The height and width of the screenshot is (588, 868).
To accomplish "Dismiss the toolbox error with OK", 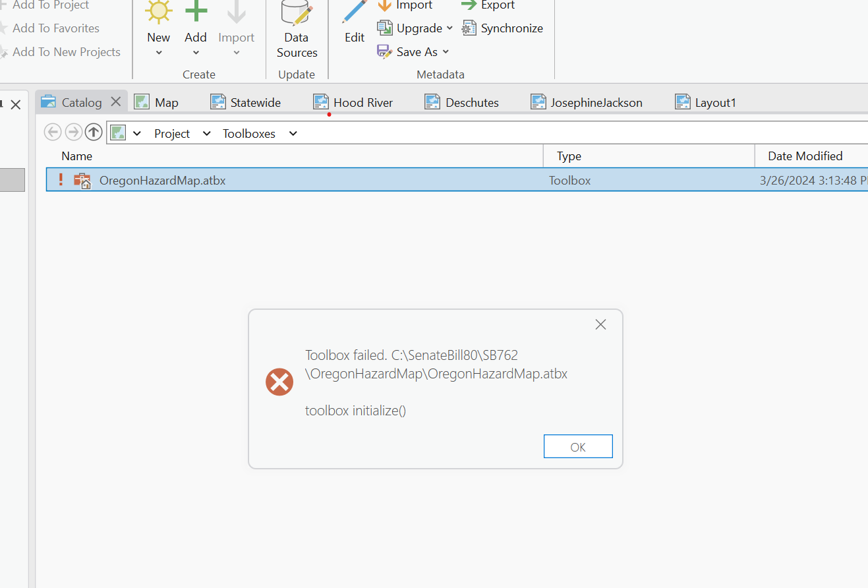I will [x=577, y=446].
